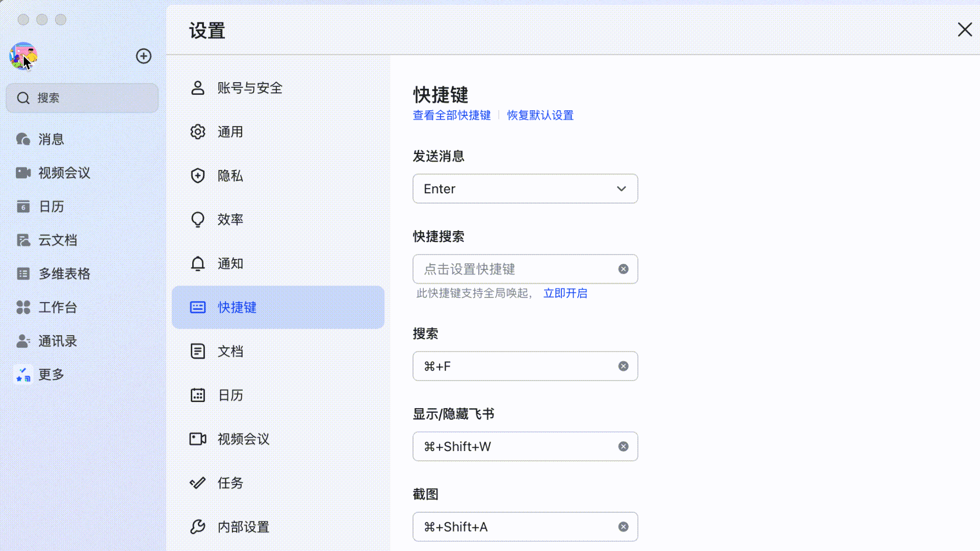Screen dimensions: 980x551
Task: Open the 内部设置 settings section
Action: coord(278,527)
